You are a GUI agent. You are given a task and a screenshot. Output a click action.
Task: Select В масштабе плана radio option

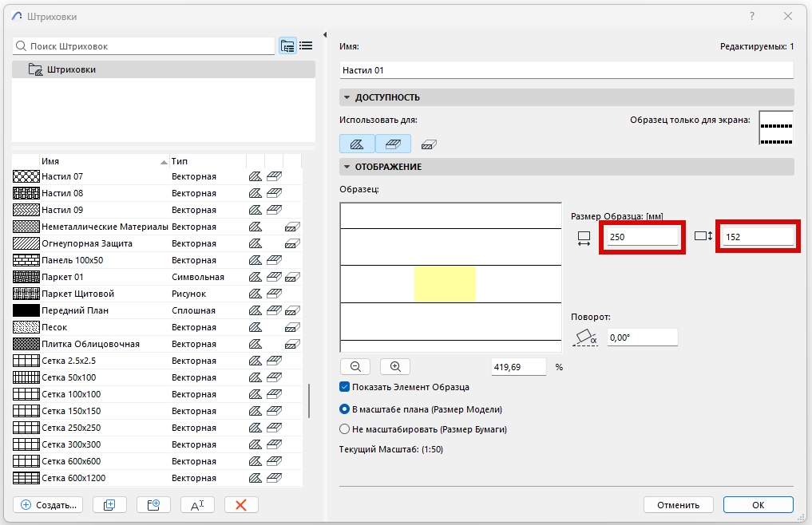(x=344, y=409)
